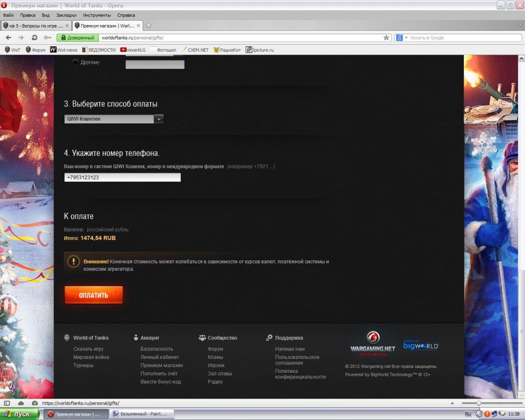Adjust the zoom slider in status bar
Viewport: 525px width, 420px height.
click(479, 403)
